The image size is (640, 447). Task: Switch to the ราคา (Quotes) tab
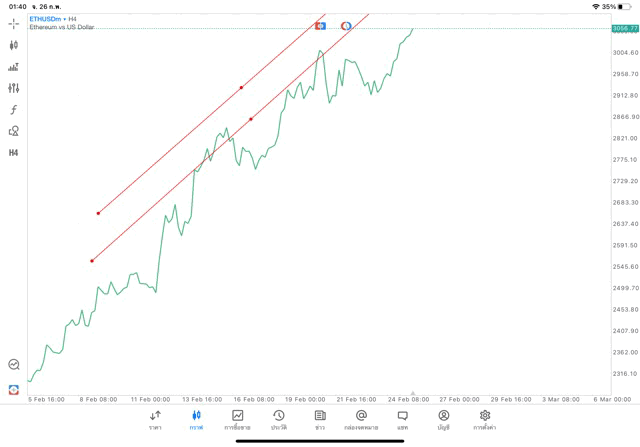[x=155, y=419]
